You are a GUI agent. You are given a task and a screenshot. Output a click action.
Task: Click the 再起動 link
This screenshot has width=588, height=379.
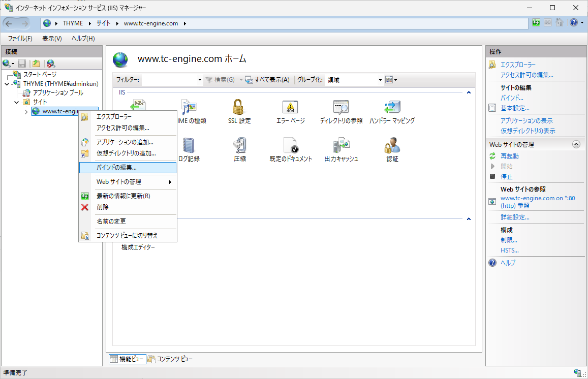tap(510, 156)
